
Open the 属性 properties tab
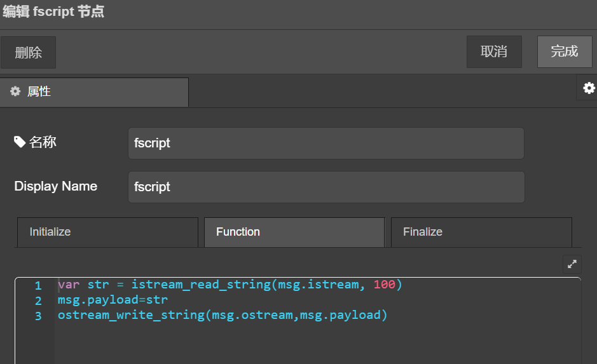pyautogui.click(x=94, y=92)
